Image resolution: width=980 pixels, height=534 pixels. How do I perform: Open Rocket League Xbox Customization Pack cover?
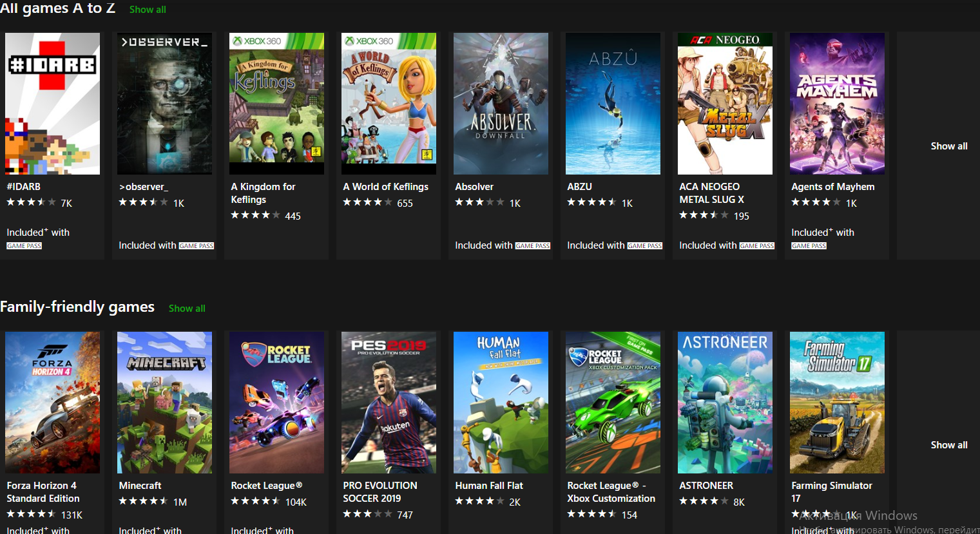point(613,403)
